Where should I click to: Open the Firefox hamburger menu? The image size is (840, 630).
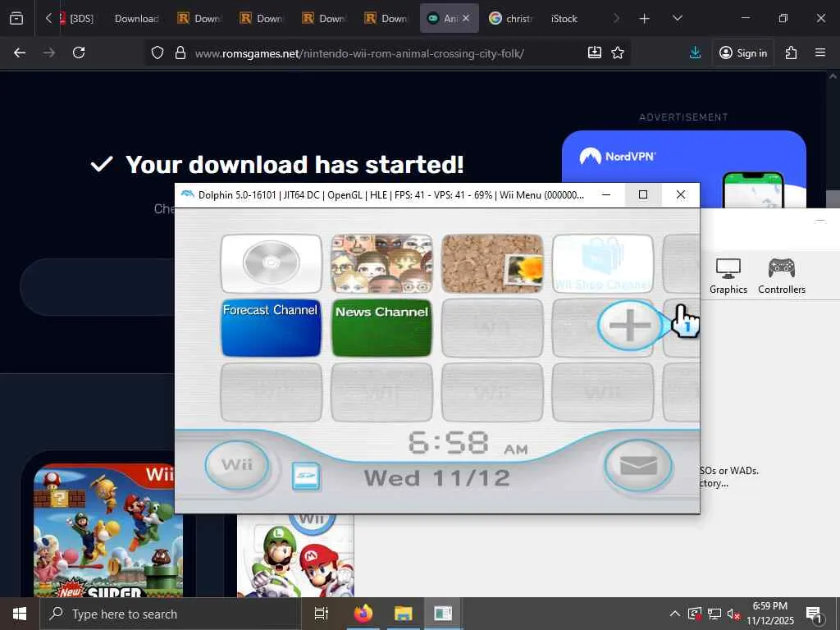820,52
